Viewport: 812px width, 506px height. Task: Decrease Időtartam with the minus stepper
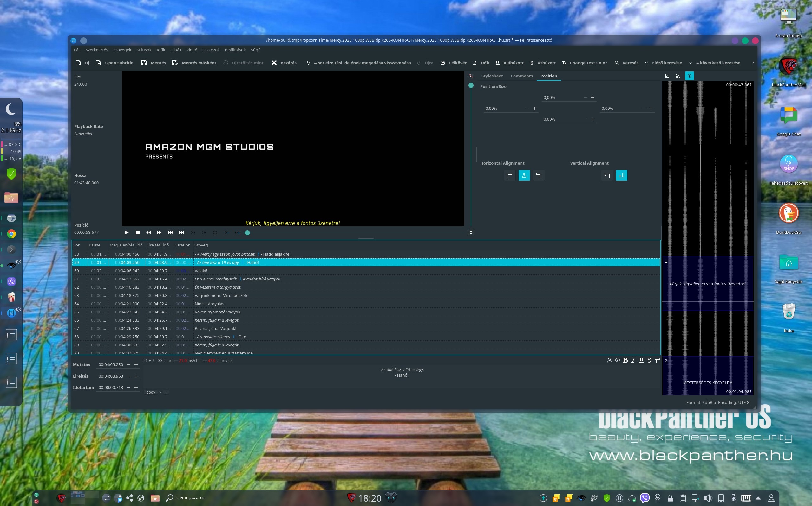[x=128, y=388]
